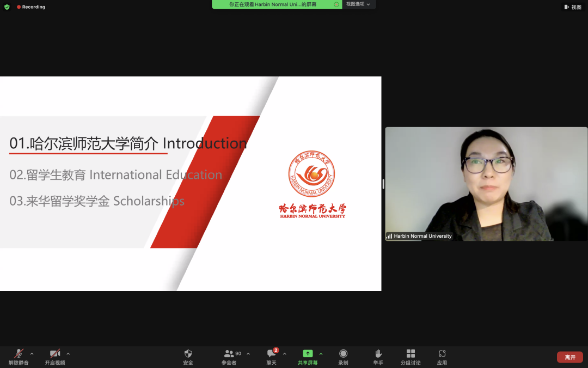Open the 视图 layout button at top right
Image resolution: width=588 pixels, height=368 pixels.
573,7
